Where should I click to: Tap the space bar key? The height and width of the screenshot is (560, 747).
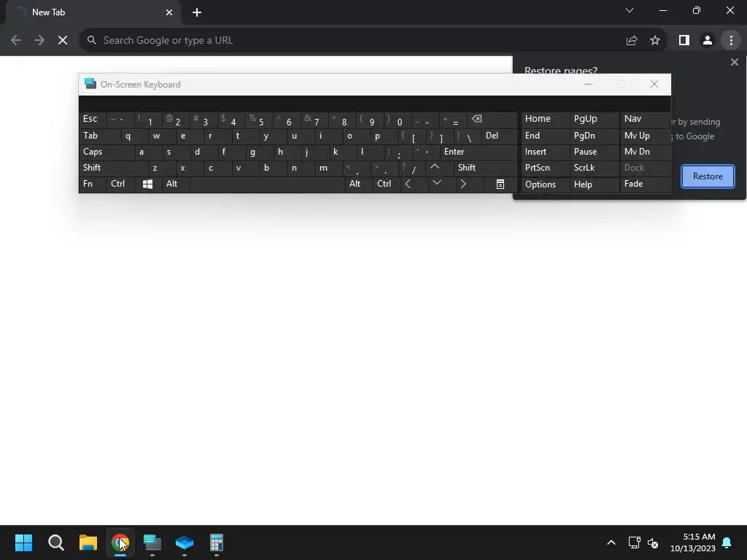click(267, 184)
